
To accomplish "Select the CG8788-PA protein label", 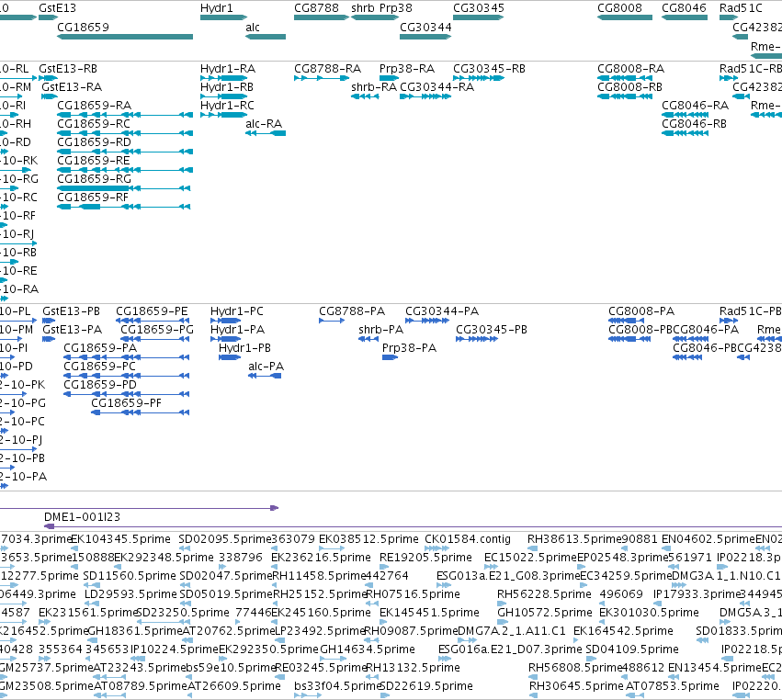I will point(352,311).
